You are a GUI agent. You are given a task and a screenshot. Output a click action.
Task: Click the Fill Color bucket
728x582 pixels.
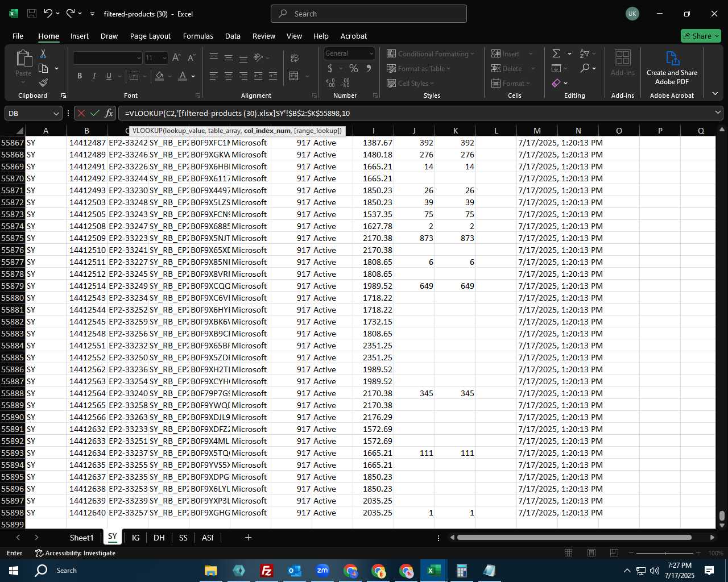tap(160, 76)
